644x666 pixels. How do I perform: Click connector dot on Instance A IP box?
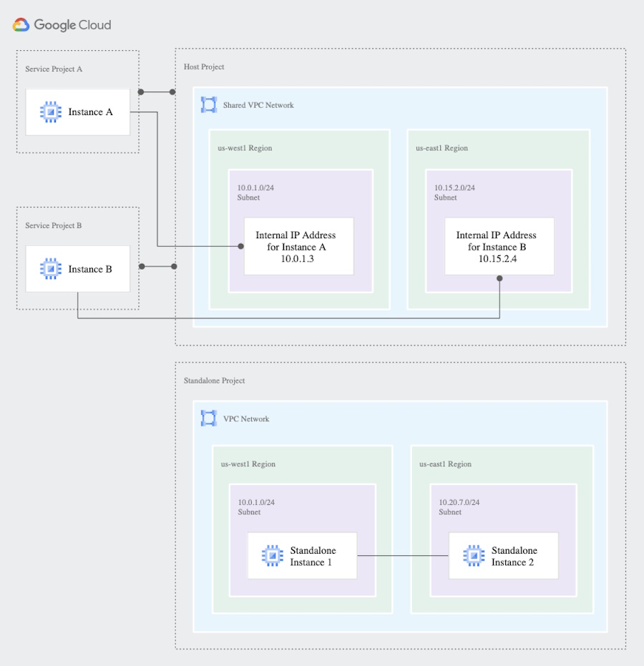coord(241,246)
